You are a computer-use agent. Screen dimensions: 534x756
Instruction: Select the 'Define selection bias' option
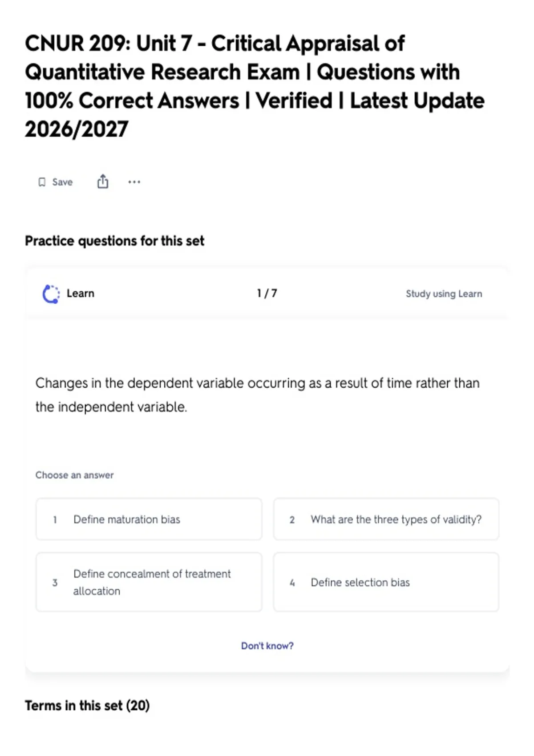[386, 582]
